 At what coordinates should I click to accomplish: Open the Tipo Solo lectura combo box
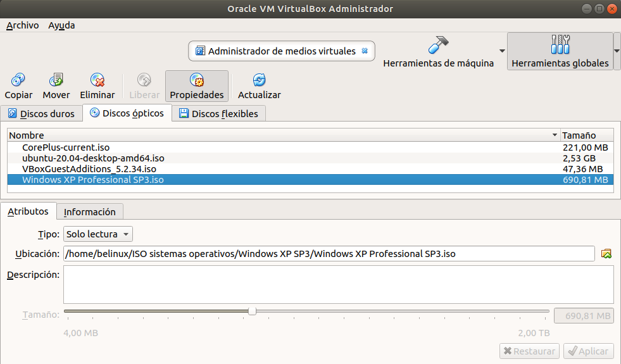click(x=98, y=234)
